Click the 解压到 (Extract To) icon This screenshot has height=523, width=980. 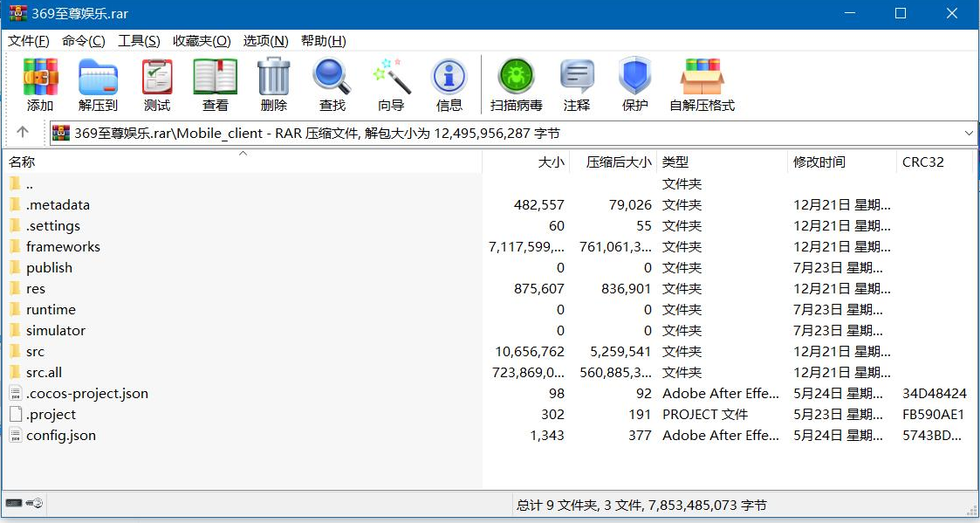tap(98, 83)
